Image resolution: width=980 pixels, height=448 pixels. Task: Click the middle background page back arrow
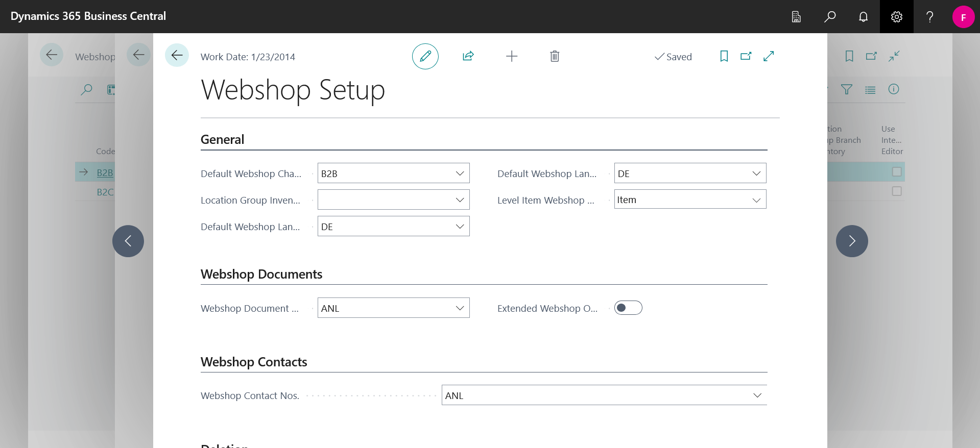(138, 55)
